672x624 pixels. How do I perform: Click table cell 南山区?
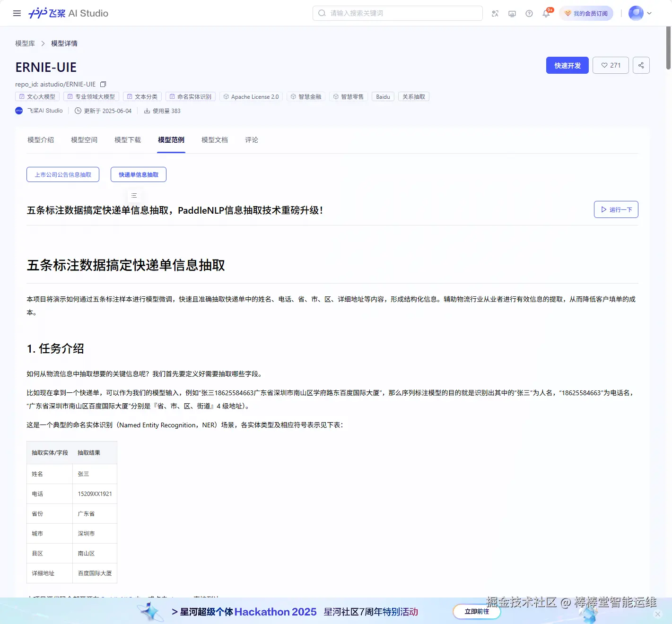pyautogui.click(x=95, y=553)
